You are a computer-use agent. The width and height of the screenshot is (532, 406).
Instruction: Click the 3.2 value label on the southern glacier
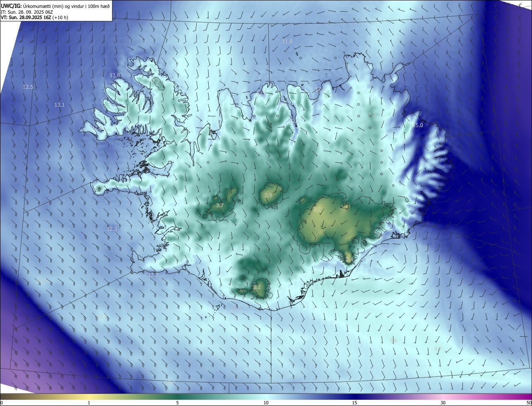tap(257, 287)
